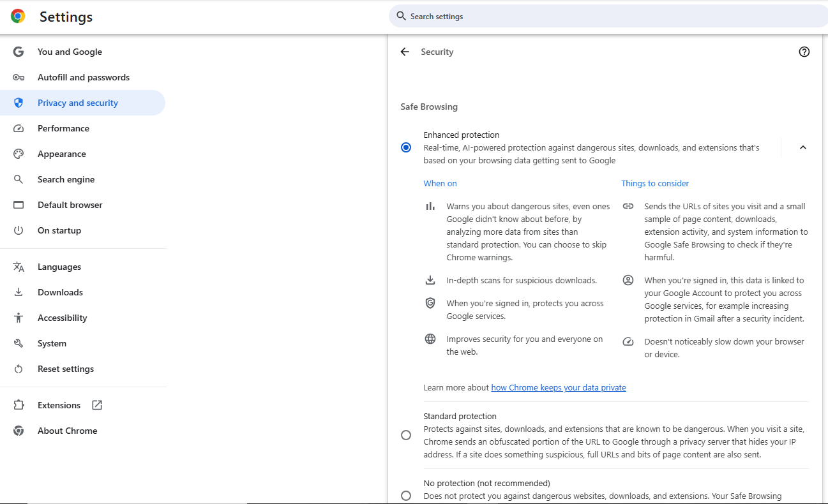Open Reset settings page
The height and width of the screenshot is (504, 828).
point(66,369)
